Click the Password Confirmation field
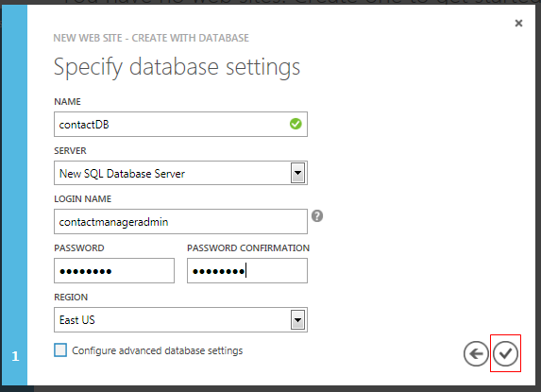 click(247, 271)
